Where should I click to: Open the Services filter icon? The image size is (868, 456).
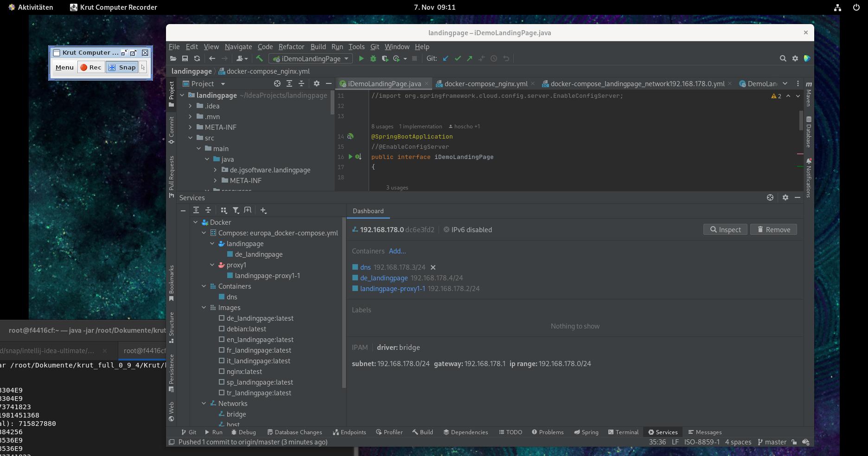[x=236, y=210]
